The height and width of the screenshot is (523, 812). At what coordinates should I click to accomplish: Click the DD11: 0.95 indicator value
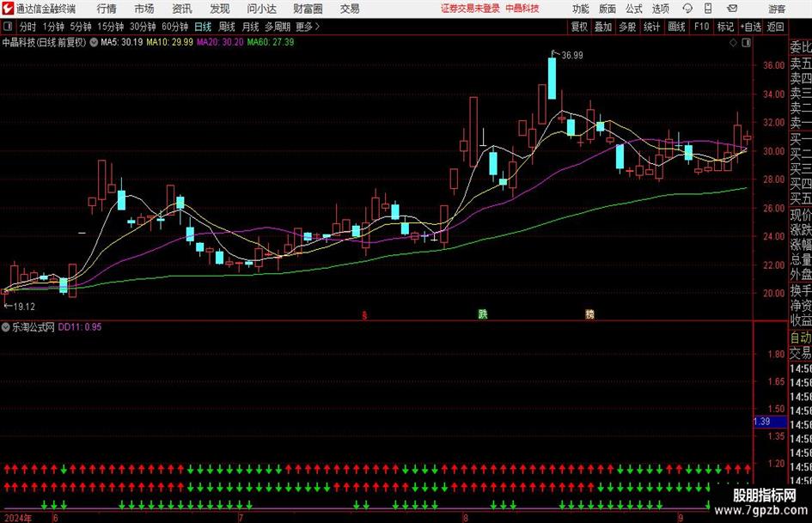coord(80,327)
